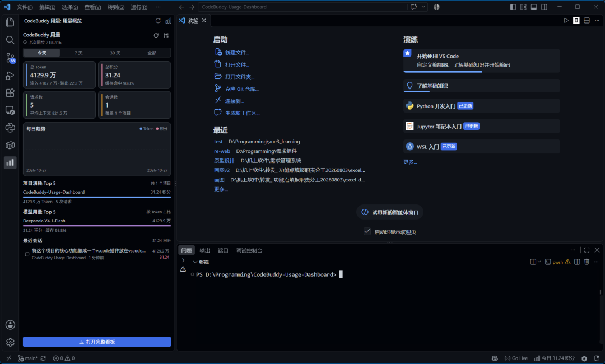Open the chat dropdown arrow in title bar
The width and height of the screenshot is (605, 364).
point(424,7)
